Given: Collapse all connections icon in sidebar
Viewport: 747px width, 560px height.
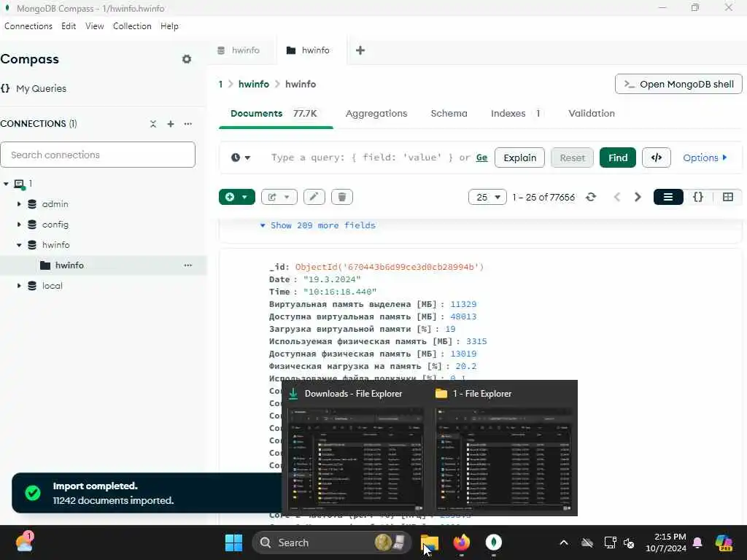Looking at the screenshot, I should pyautogui.click(x=153, y=124).
